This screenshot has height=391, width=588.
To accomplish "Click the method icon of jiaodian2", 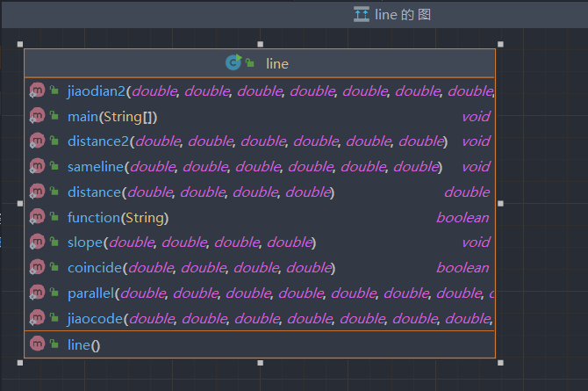I will click(x=37, y=91).
